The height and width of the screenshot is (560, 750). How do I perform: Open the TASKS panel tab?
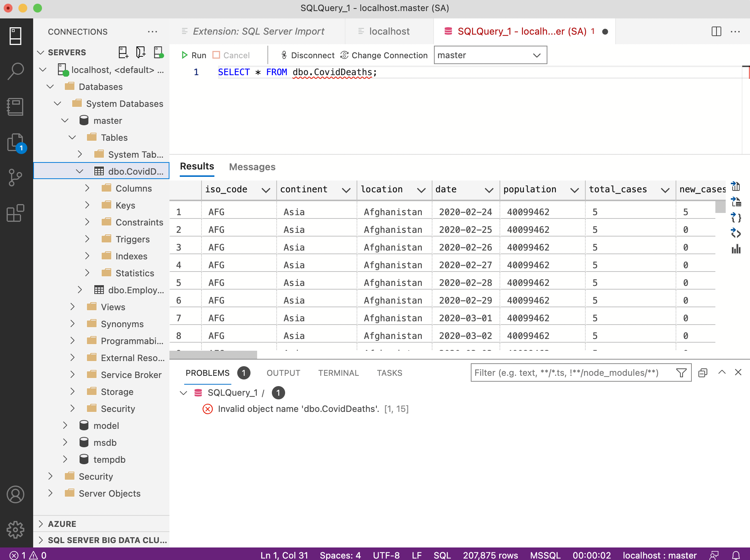pyautogui.click(x=389, y=373)
